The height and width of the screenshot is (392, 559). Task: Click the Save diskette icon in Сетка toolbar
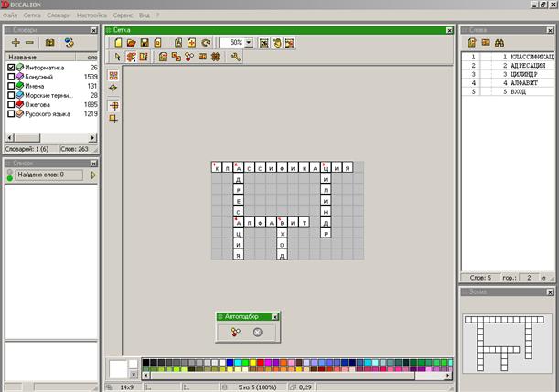[x=145, y=43]
